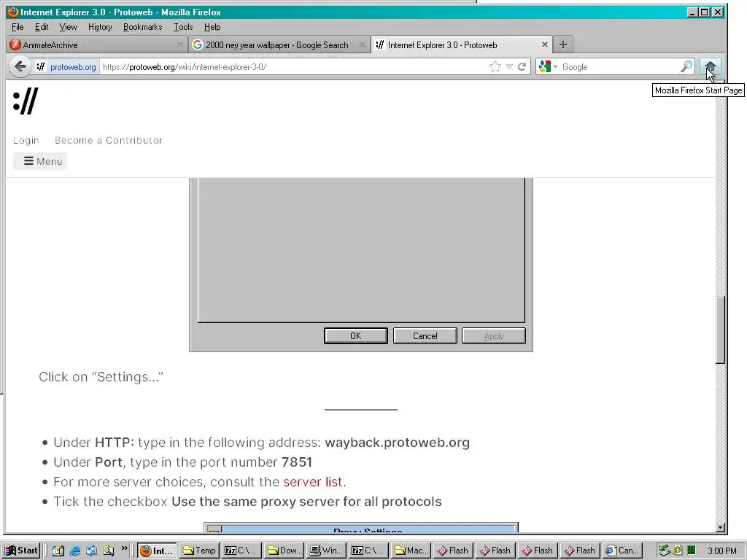Click the Windows Start button

click(21, 551)
